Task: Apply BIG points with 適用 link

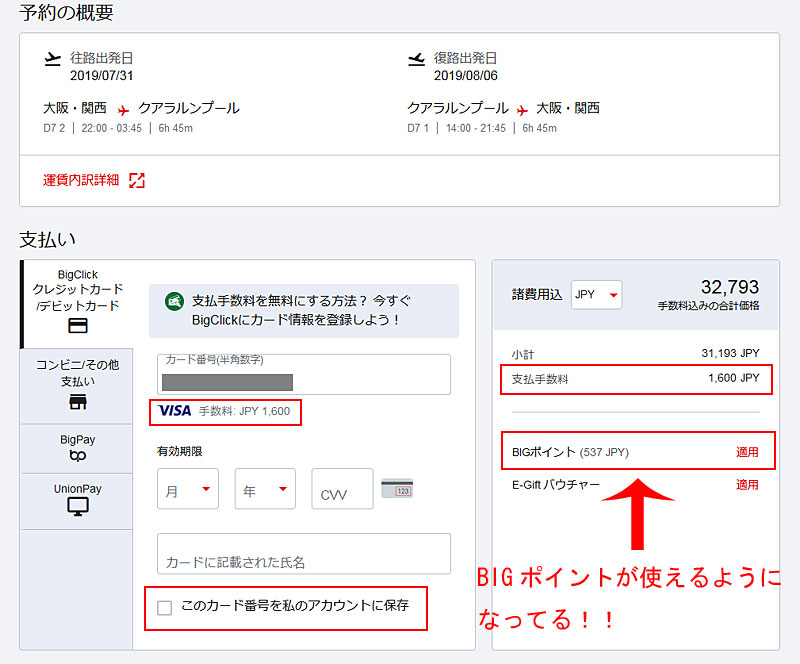Action: (x=747, y=452)
